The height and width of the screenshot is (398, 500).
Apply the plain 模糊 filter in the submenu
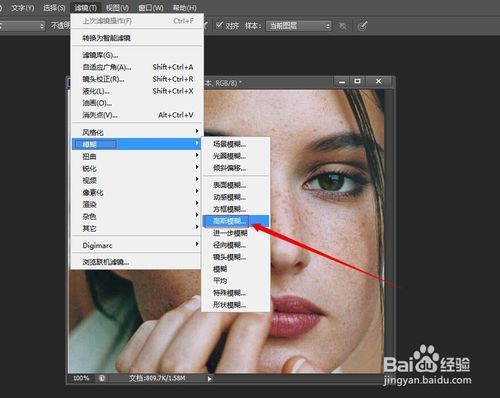pos(236,269)
